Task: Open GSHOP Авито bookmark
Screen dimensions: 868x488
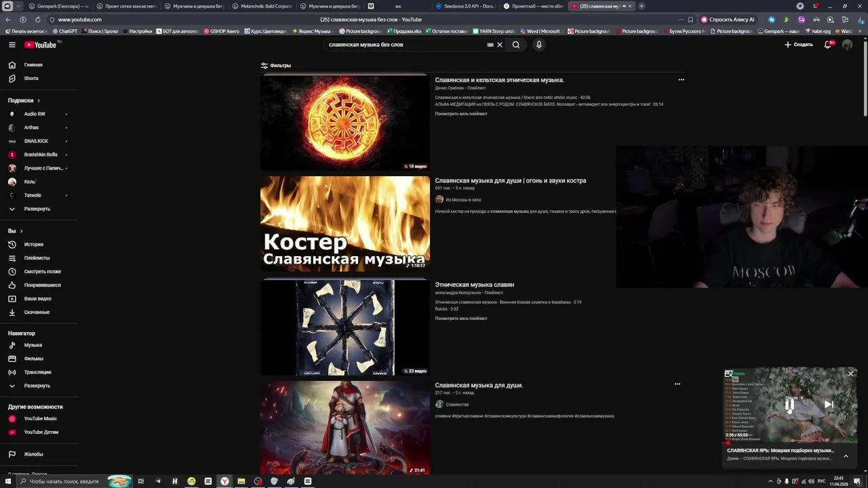Action: click(x=221, y=31)
